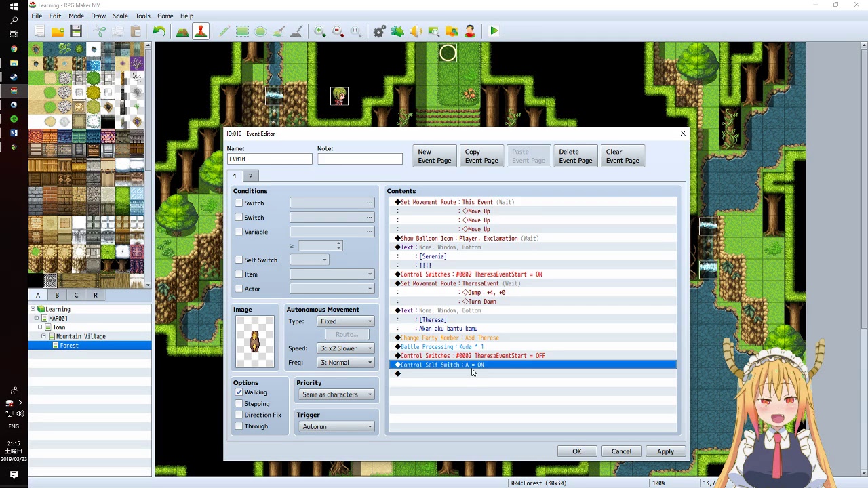This screenshot has width=868, height=488.
Task: Click the Open Project folder icon
Action: (x=58, y=31)
